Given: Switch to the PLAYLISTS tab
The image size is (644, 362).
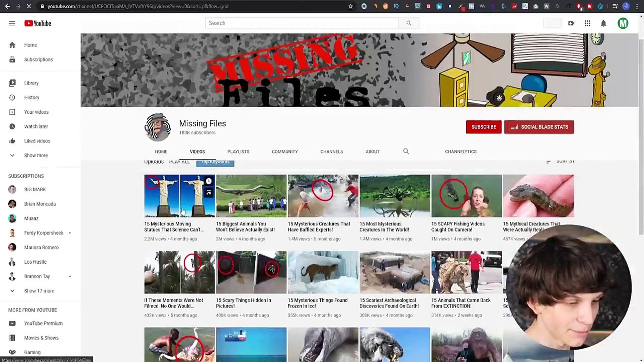Looking at the screenshot, I should (238, 152).
